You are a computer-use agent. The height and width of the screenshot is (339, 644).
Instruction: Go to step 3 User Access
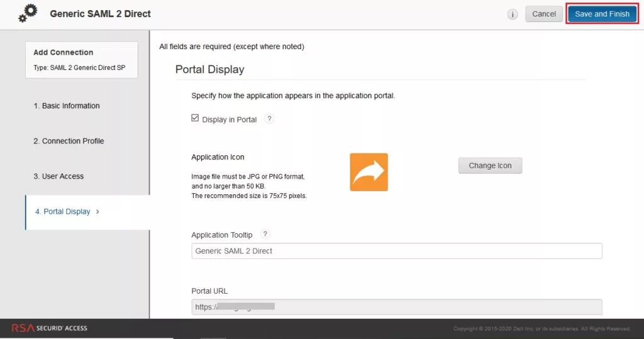(58, 176)
